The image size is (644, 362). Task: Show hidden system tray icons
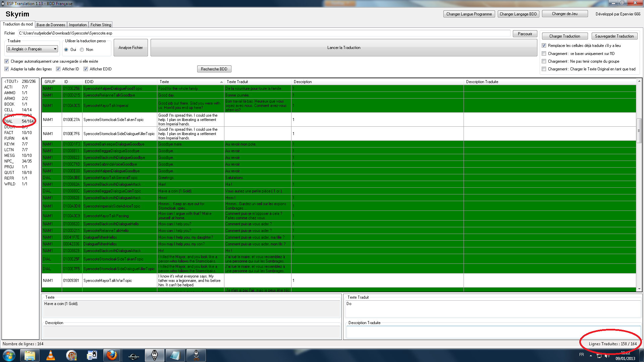tap(591, 356)
